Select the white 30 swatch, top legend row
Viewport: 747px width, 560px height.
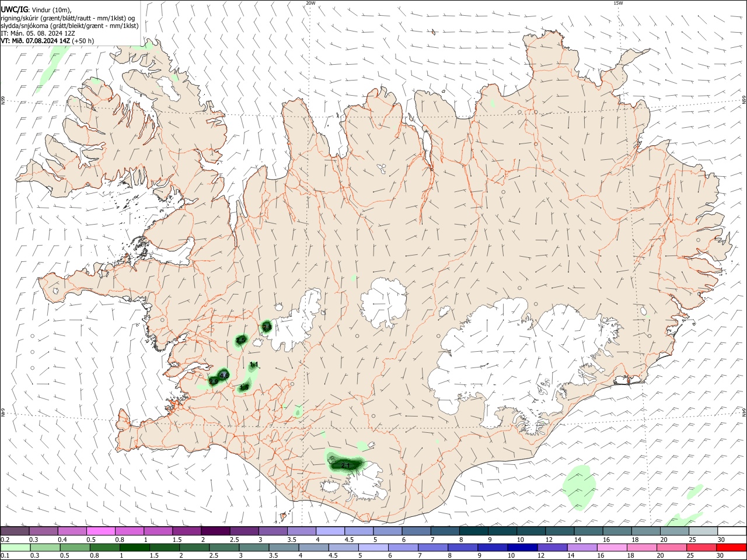click(732, 531)
